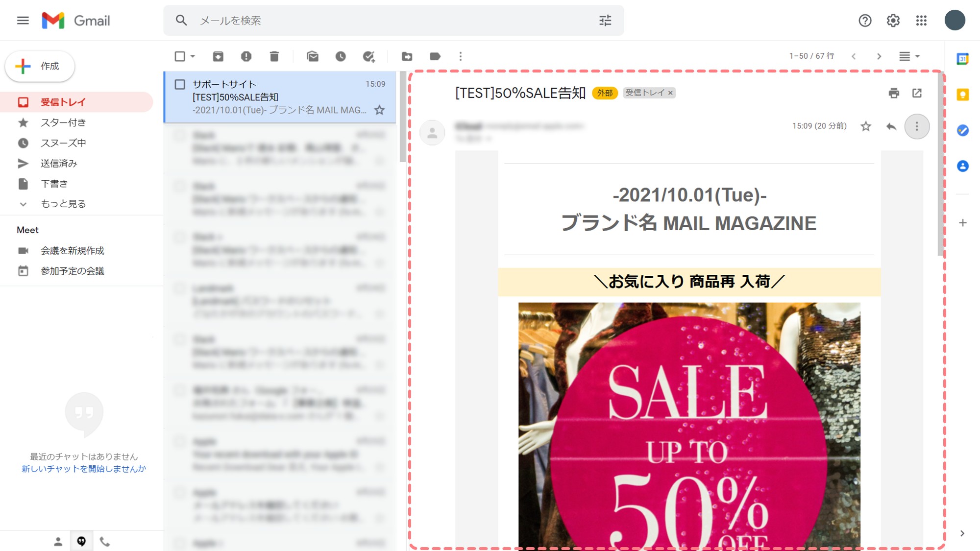Tick the select-all checkbox

pyautogui.click(x=180, y=56)
